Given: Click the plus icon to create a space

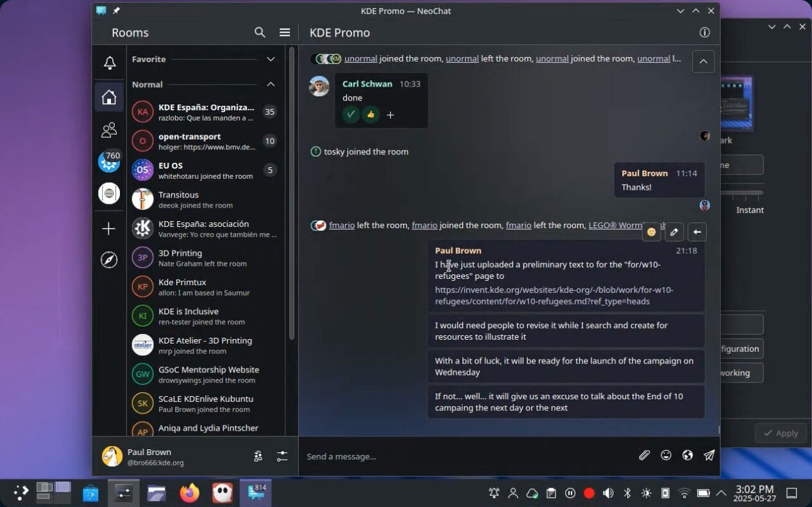Looking at the screenshot, I should tap(109, 229).
